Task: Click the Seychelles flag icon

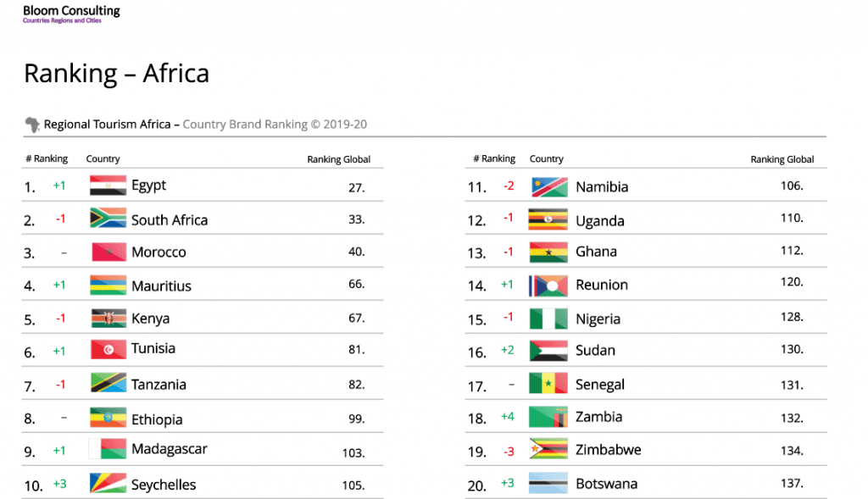Action: coord(108,484)
